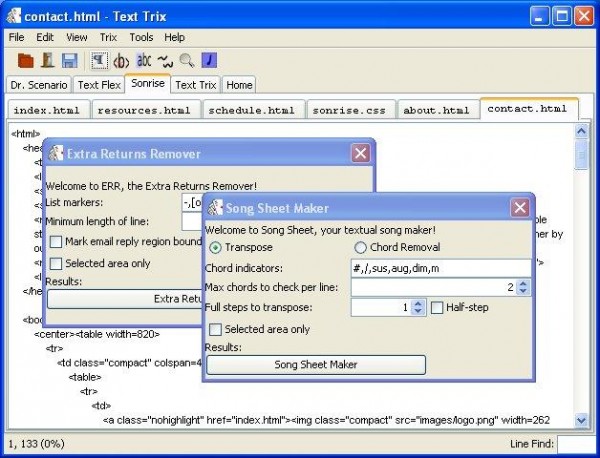
Task: Switch to the Text Flex tab group
Action: point(99,85)
